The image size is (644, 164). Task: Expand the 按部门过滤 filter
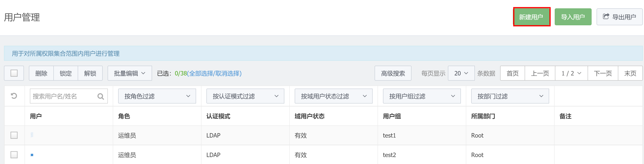(x=510, y=96)
